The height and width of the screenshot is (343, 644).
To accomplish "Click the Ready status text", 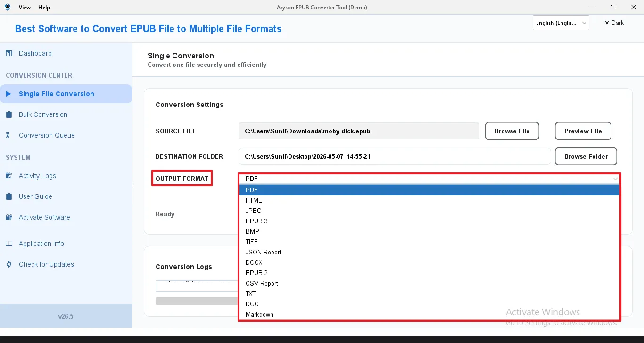I will pyautogui.click(x=165, y=214).
